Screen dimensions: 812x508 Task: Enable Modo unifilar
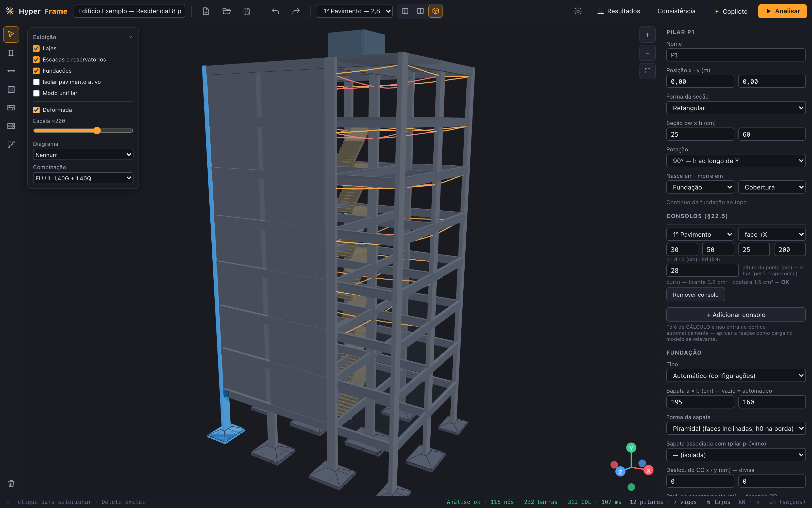[36, 93]
